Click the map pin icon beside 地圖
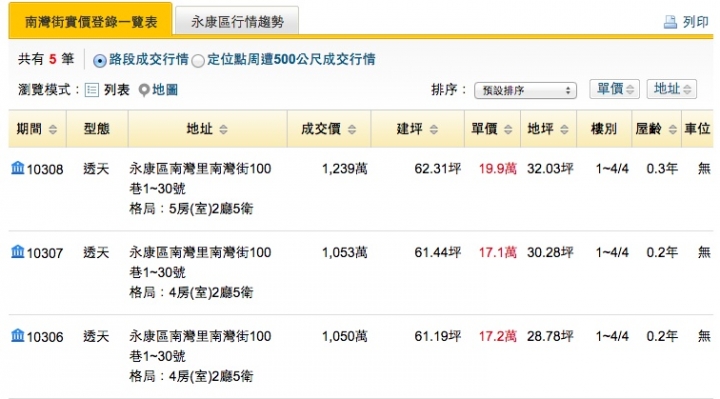Viewport: 720px width, 399px height. pos(144,90)
